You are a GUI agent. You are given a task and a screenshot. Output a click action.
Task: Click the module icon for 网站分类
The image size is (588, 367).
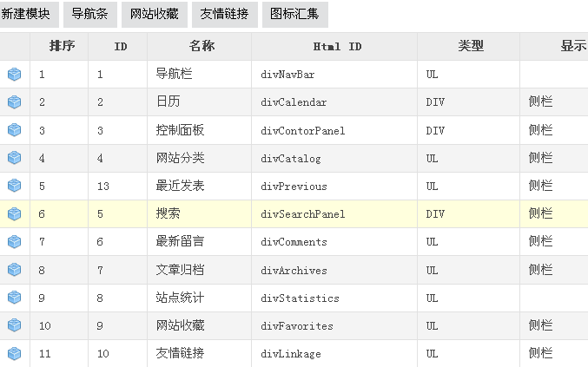[14, 158]
